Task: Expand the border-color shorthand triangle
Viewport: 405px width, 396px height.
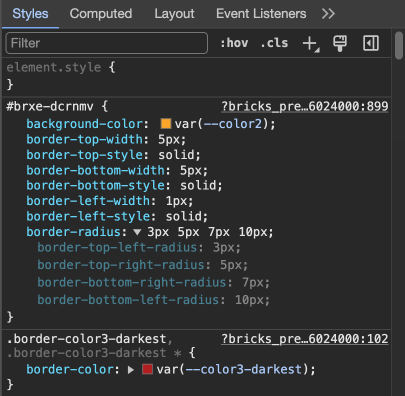Action: (x=131, y=370)
